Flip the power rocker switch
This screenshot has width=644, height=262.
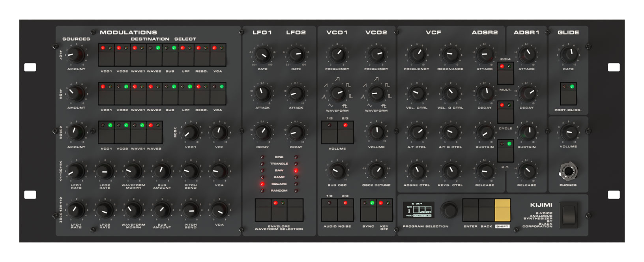(569, 215)
